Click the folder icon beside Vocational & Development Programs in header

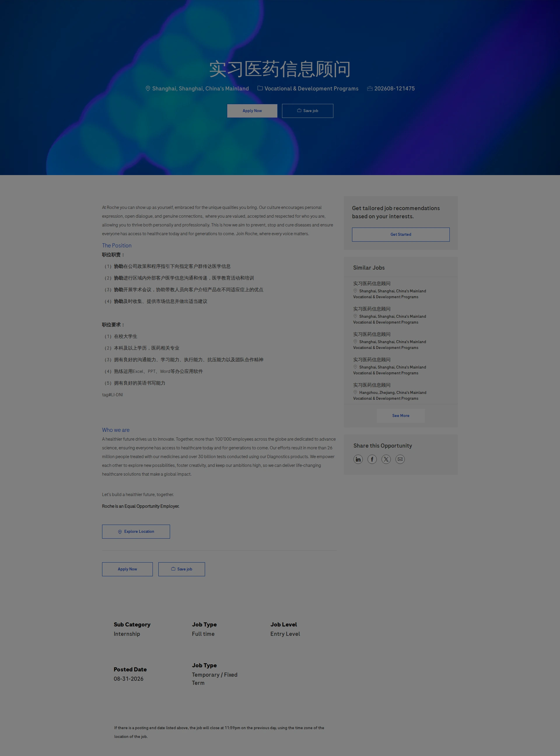(260, 88)
